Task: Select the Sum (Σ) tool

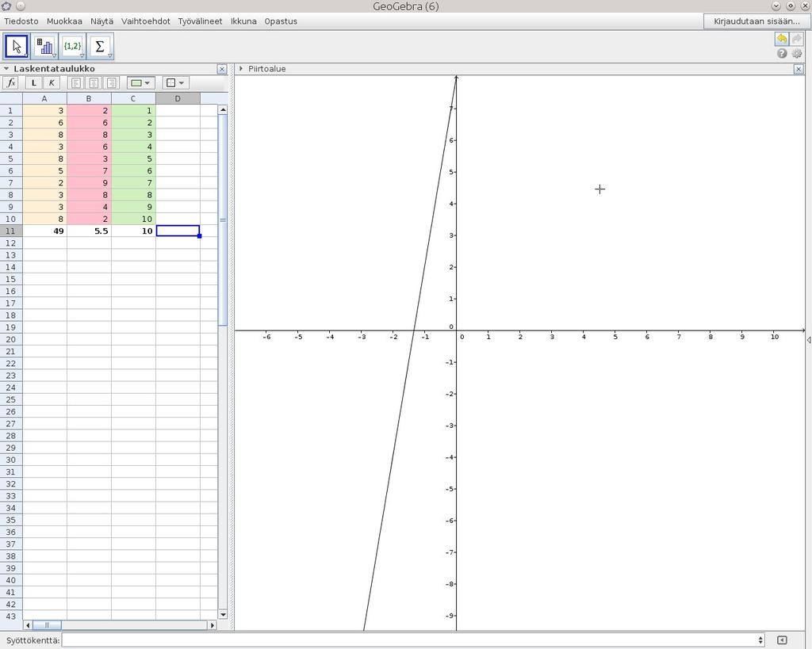Action: tap(101, 46)
